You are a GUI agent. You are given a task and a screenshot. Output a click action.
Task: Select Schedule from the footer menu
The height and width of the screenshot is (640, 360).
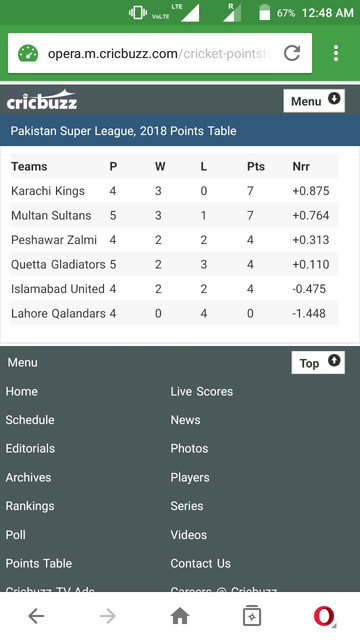(30, 420)
